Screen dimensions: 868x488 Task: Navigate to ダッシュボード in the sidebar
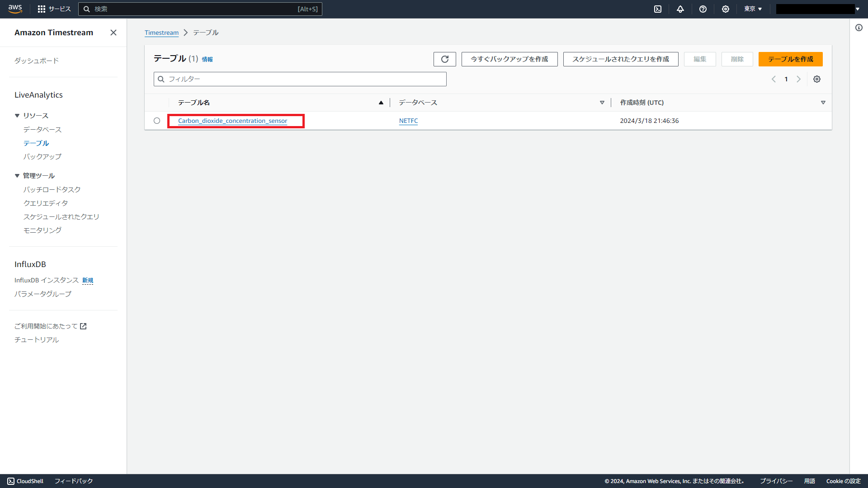[36, 60]
